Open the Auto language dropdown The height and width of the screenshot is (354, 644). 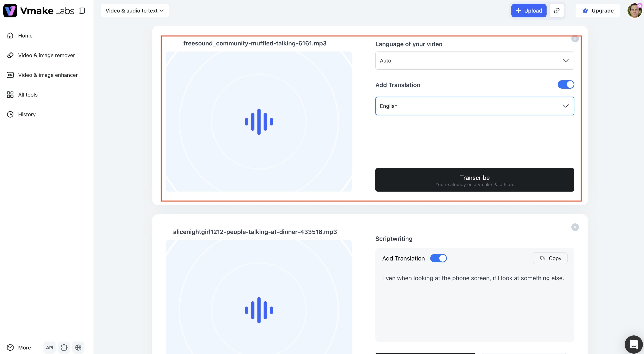474,61
